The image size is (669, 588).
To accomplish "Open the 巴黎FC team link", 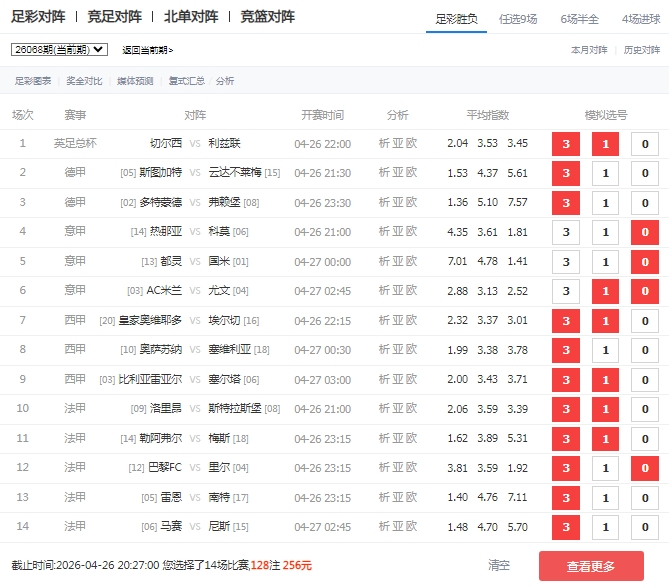I will (x=165, y=468).
